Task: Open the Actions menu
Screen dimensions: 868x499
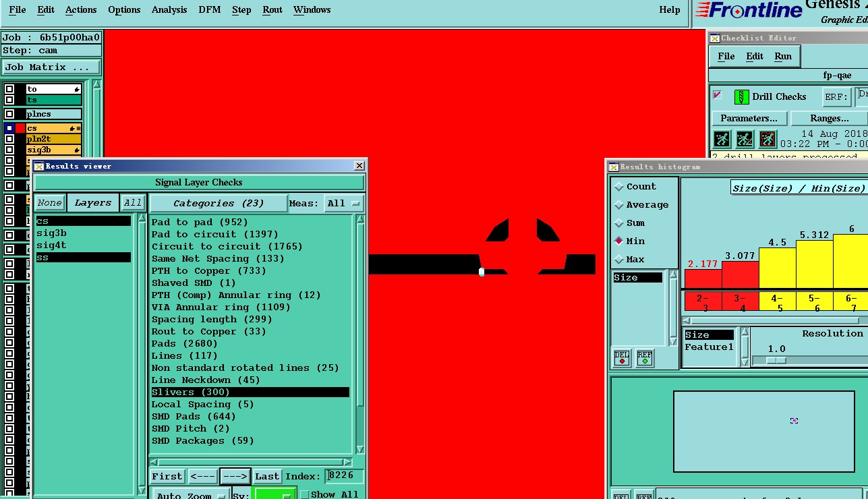Action: coord(81,10)
